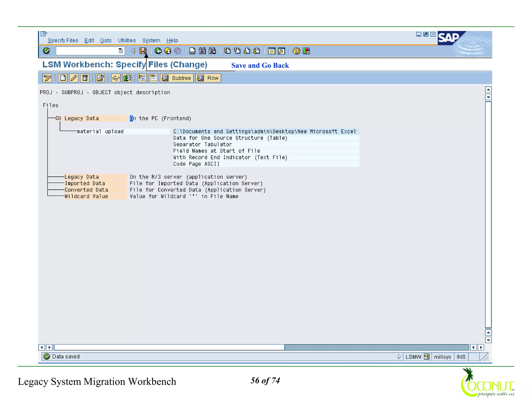532x399 pixels.
Task: Click the green copy document icon
Action: [x=127, y=78]
